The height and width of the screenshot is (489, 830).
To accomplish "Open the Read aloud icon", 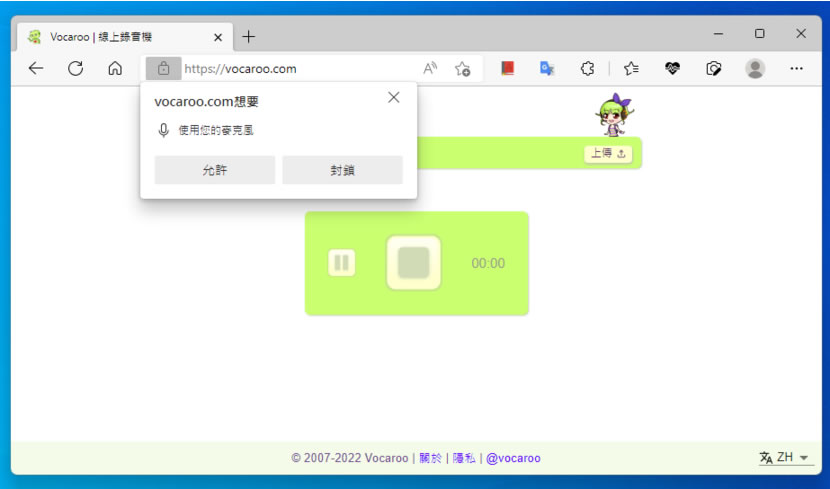I will pyautogui.click(x=430, y=68).
